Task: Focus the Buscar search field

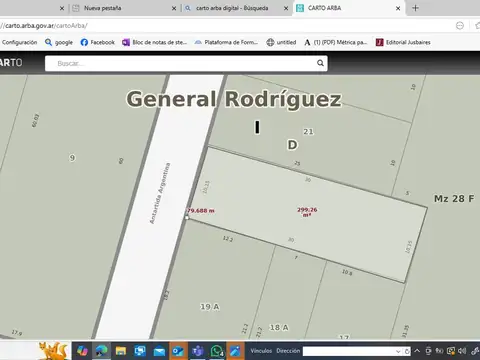Action: (x=186, y=63)
